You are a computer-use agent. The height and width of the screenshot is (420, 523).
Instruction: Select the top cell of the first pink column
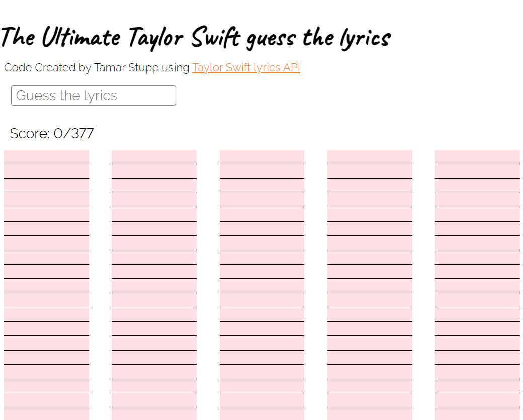click(46, 156)
